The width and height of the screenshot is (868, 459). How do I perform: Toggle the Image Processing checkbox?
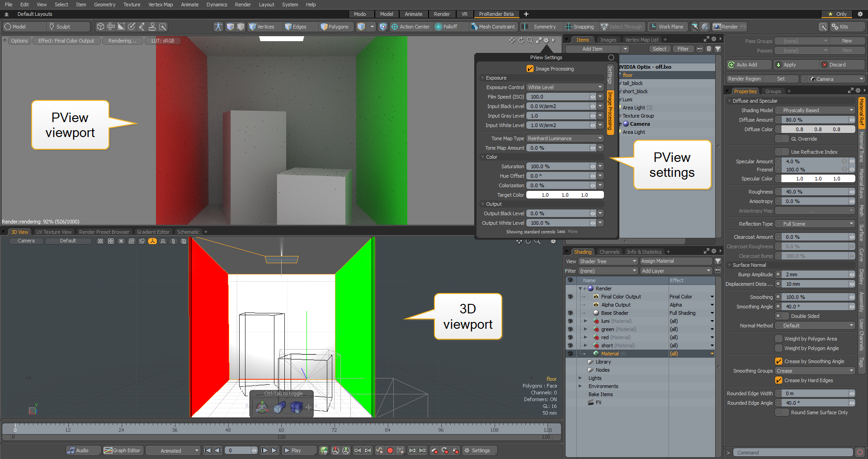530,69
